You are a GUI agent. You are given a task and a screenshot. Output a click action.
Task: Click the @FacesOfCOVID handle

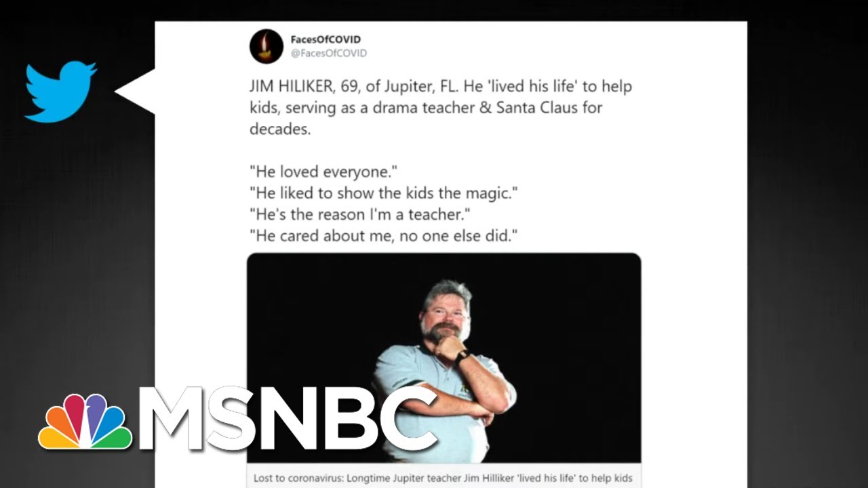328,53
